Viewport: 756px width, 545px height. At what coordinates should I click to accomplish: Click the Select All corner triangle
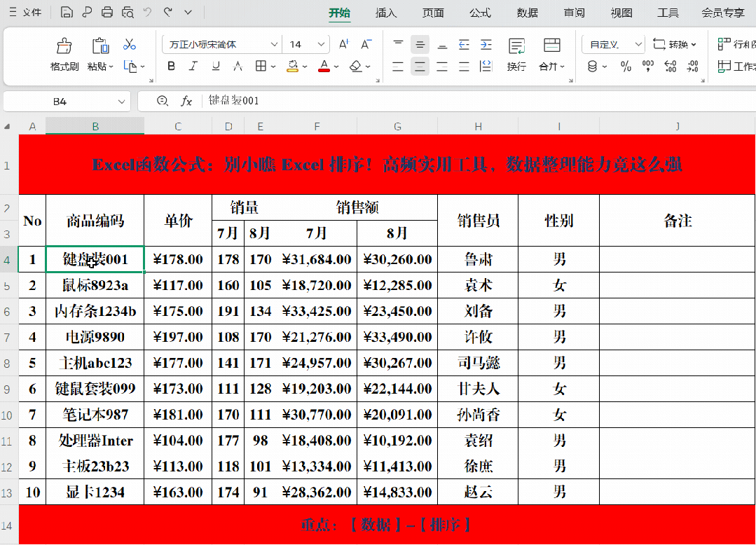click(x=7, y=127)
